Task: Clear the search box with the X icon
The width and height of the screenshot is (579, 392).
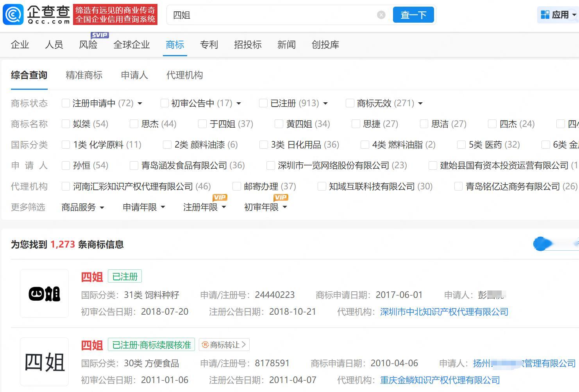Action: (x=381, y=15)
